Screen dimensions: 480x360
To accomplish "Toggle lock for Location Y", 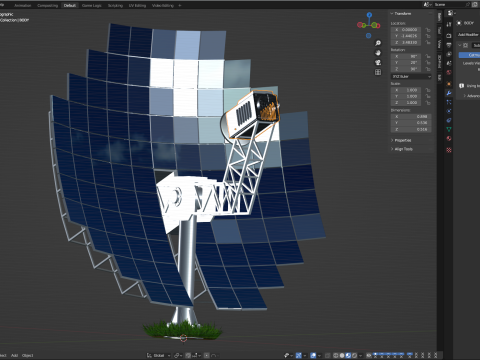I will 428,36.
